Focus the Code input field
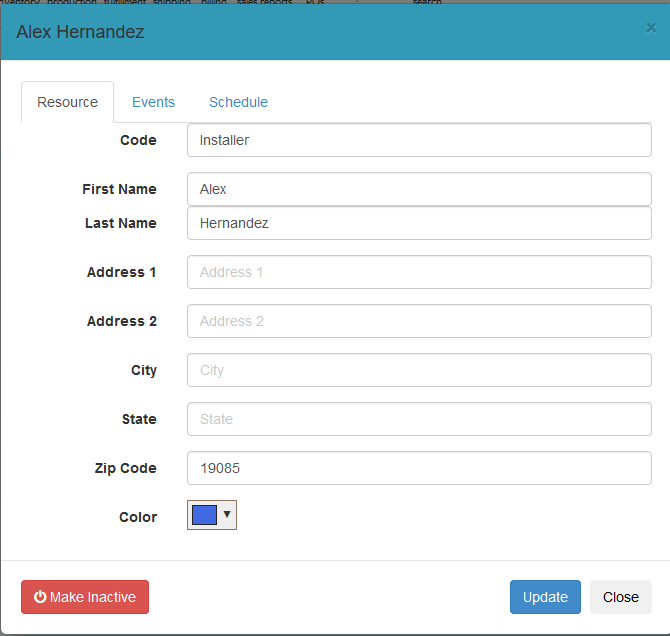Viewport: 670px width, 636px height. tap(419, 140)
